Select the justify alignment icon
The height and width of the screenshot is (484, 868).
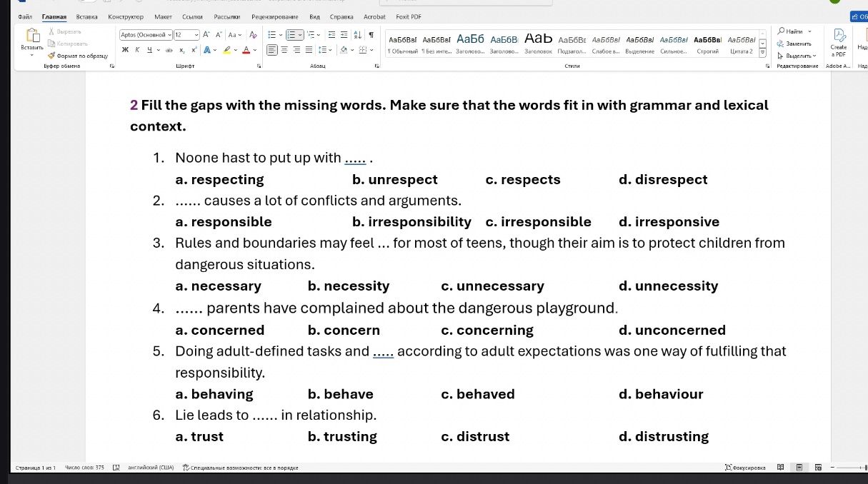pyautogui.click(x=309, y=49)
